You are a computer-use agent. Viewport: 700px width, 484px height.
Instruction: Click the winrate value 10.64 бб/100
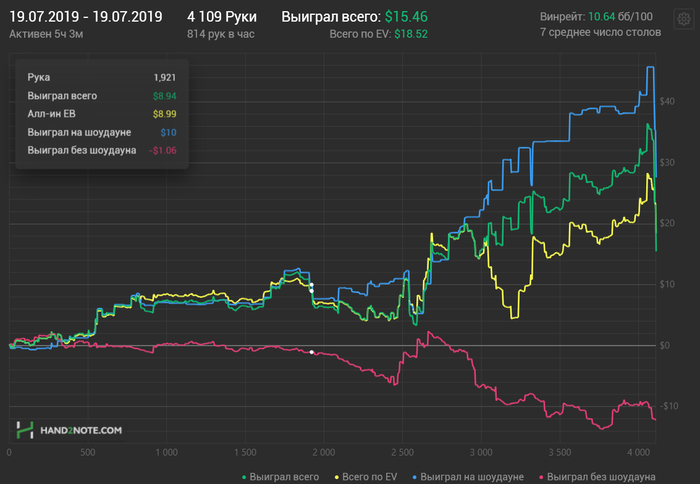pyautogui.click(x=620, y=17)
